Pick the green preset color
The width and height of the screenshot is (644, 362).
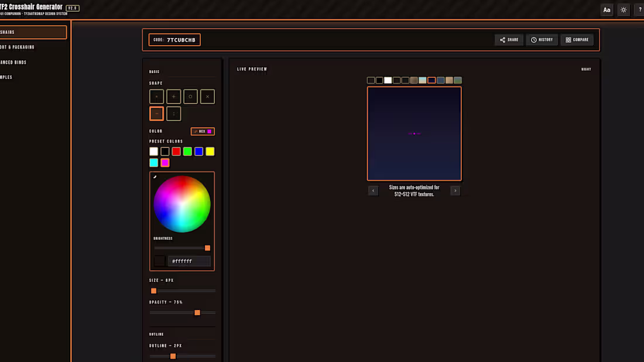187,151
